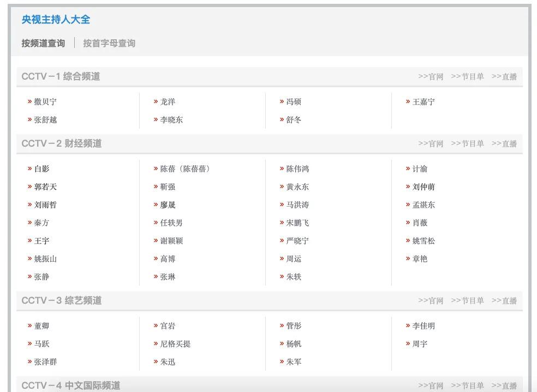Click on host name 谢颖颖

coord(171,241)
